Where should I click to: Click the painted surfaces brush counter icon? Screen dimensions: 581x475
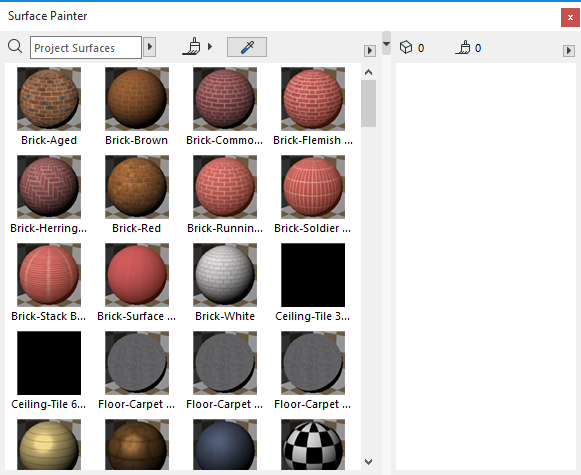coord(463,47)
